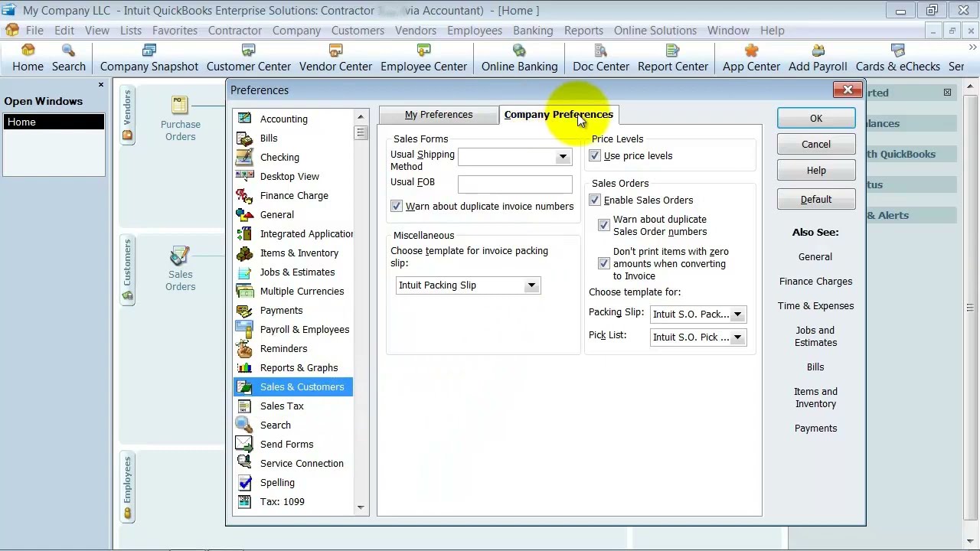
Task: Open the Favorites menu
Action: point(175,31)
